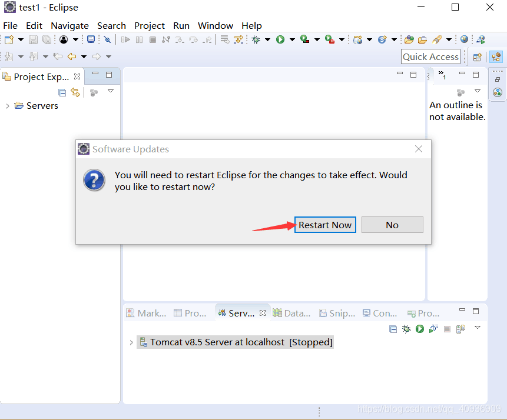This screenshot has height=420, width=507.
Task: Open the Back history dropdown arrow
Action: (84, 56)
